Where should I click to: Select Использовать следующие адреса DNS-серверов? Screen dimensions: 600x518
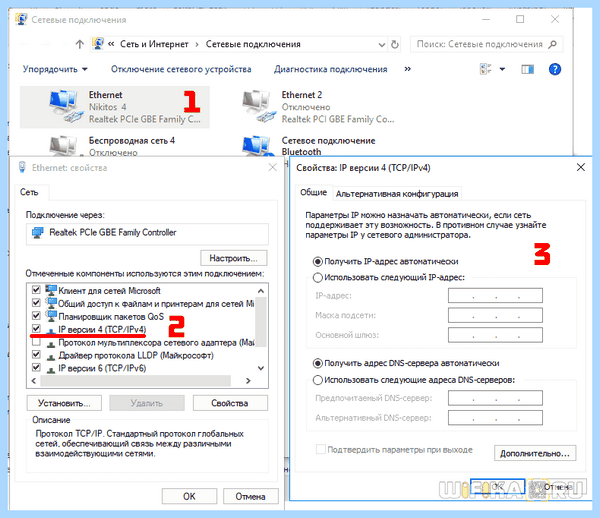coord(318,380)
